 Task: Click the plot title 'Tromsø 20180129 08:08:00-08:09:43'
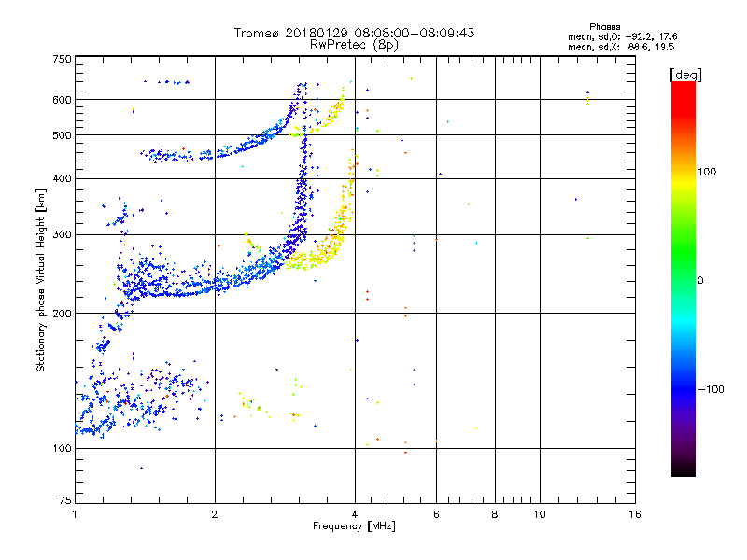tap(354, 33)
